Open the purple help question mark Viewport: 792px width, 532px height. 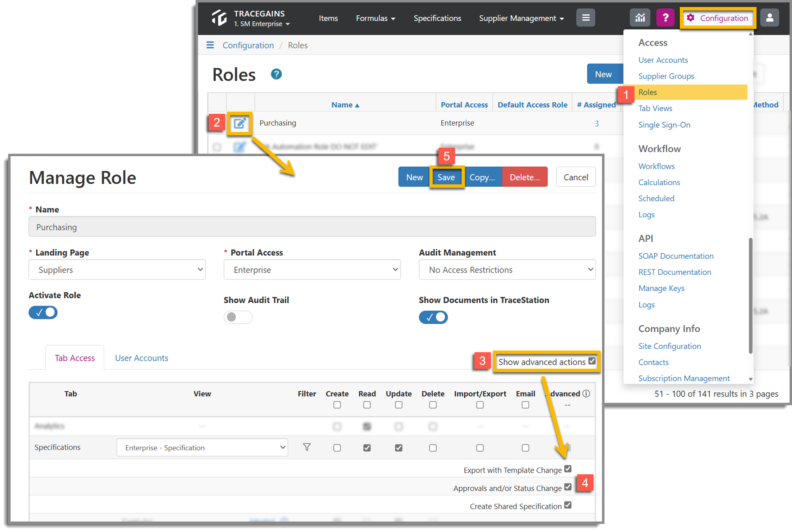(x=665, y=18)
